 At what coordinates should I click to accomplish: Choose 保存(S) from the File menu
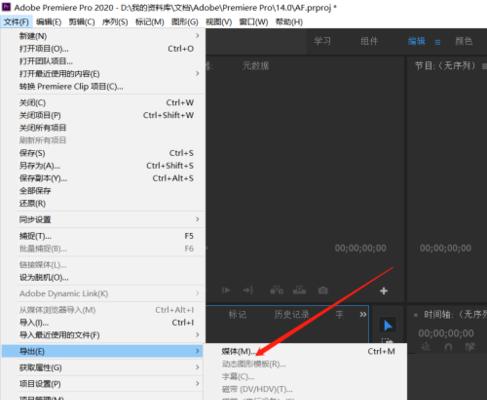[x=103, y=153]
